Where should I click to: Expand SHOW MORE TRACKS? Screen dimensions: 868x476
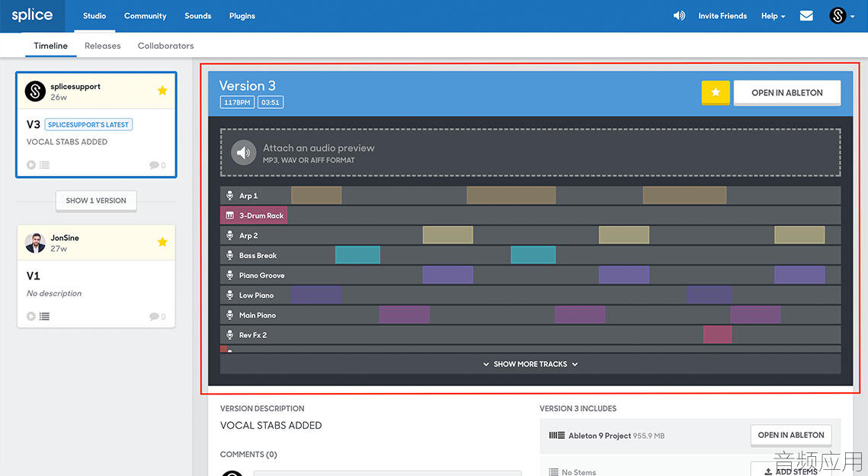coord(530,364)
